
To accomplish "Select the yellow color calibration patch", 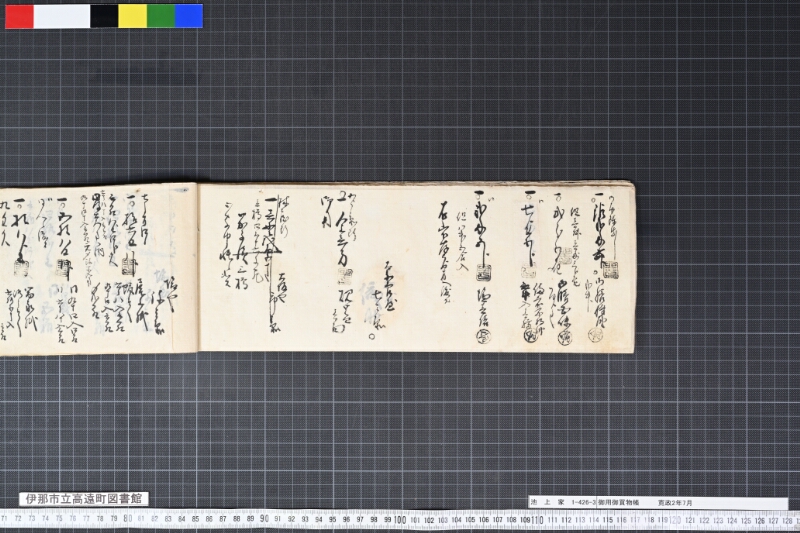I will pos(133,16).
